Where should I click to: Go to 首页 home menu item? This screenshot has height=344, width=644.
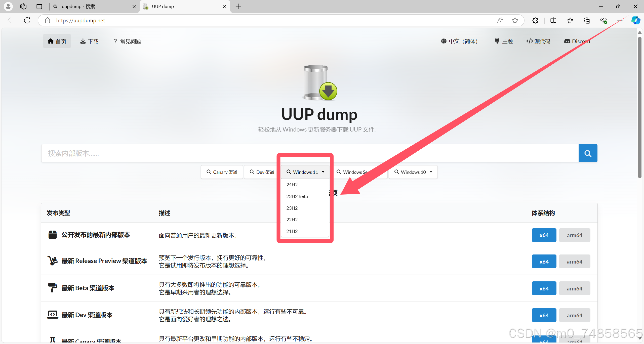[x=57, y=41]
